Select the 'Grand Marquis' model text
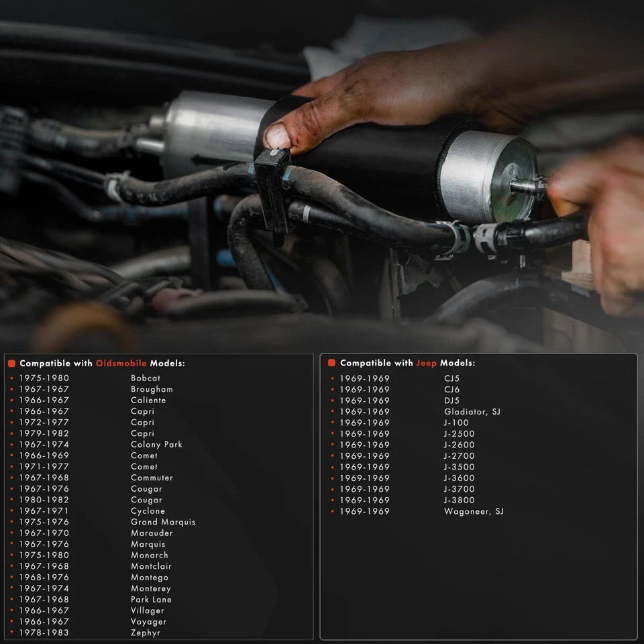644x644 pixels. click(162, 522)
